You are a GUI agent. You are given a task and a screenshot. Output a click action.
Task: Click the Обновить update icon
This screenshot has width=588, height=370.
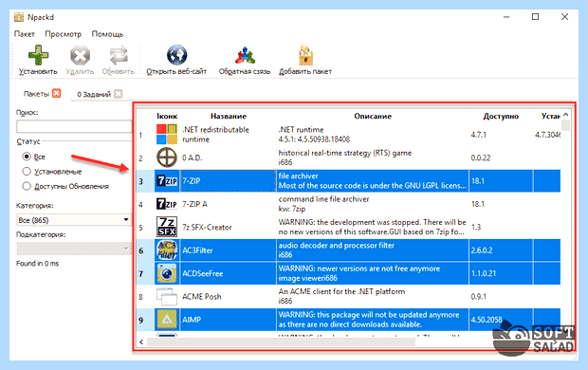pos(119,56)
